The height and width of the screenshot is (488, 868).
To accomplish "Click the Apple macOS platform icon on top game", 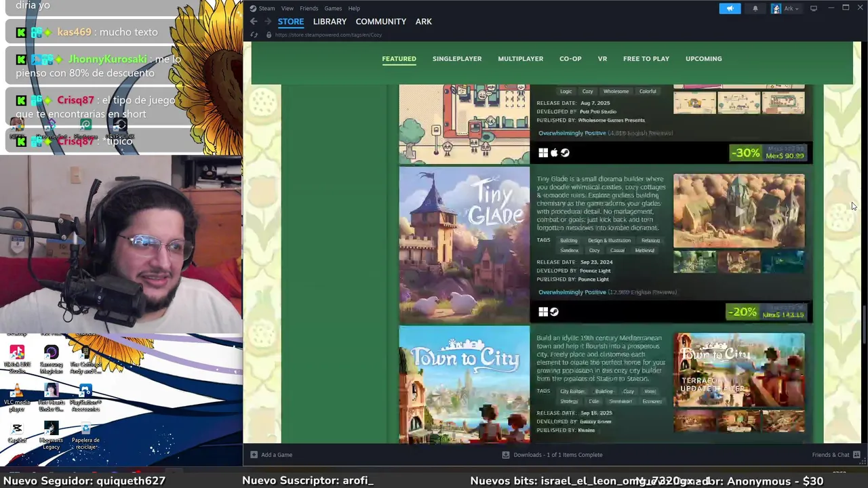I will 554,152.
